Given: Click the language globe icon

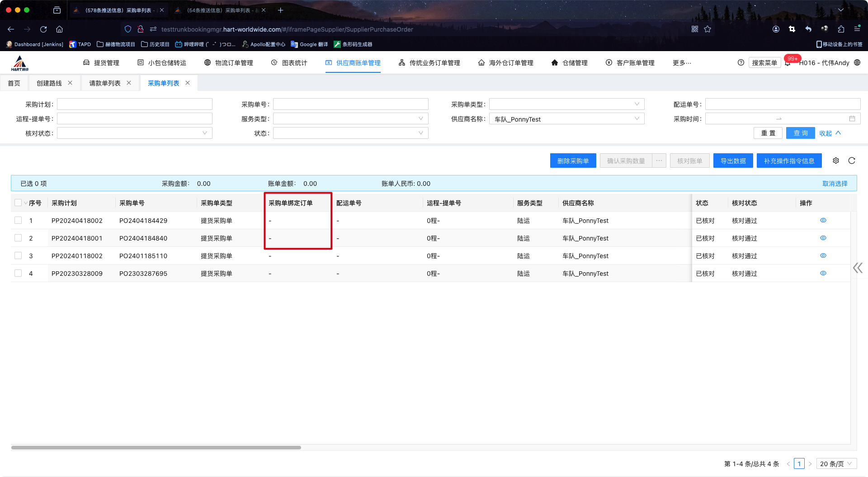Looking at the screenshot, I should pyautogui.click(x=857, y=63).
